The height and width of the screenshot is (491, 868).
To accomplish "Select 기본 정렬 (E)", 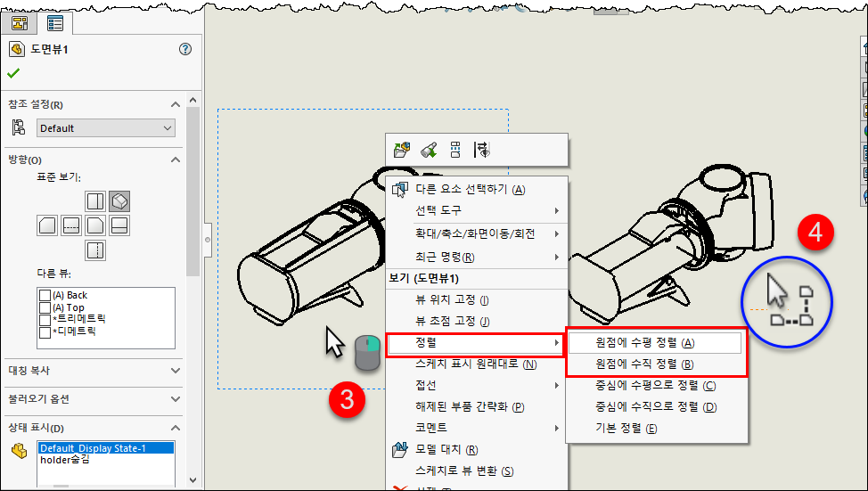I will [656, 429].
